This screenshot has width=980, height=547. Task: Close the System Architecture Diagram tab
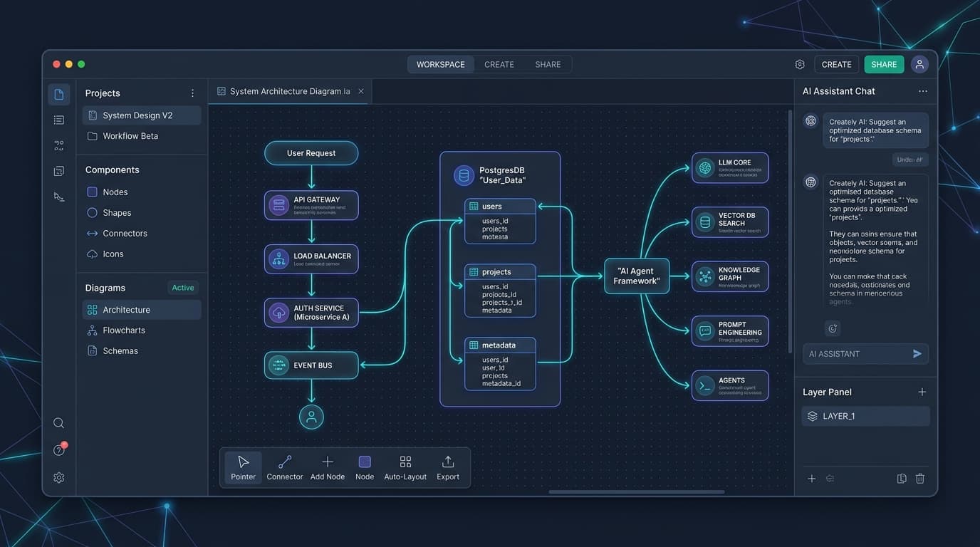click(361, 91)
